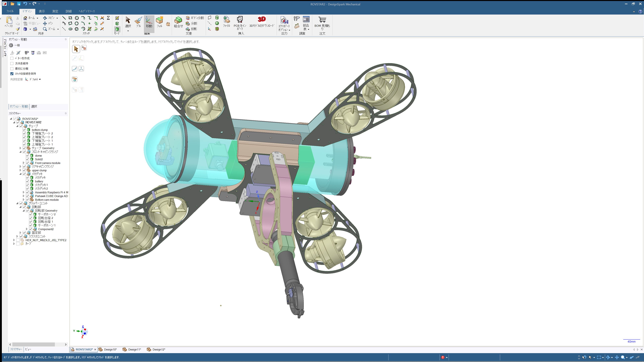Click the structure panel horizontal scrollbar

tap(33, 344)
